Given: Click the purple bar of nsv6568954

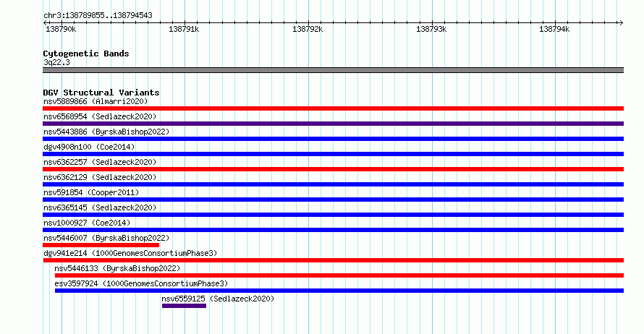Looking at the screenshot, I should tap(333, 124).
